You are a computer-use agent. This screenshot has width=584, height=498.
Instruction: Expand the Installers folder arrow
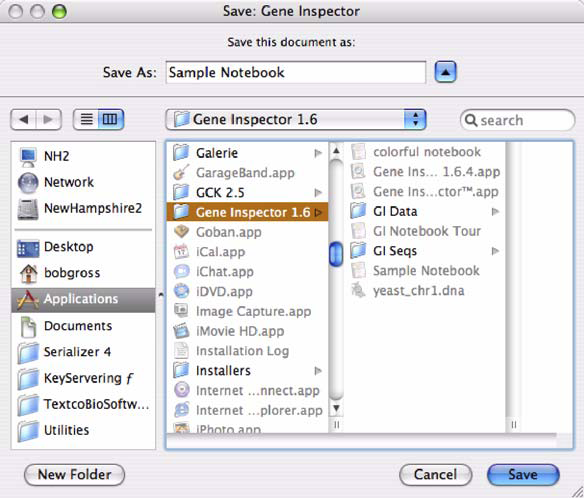click(318, 371)
